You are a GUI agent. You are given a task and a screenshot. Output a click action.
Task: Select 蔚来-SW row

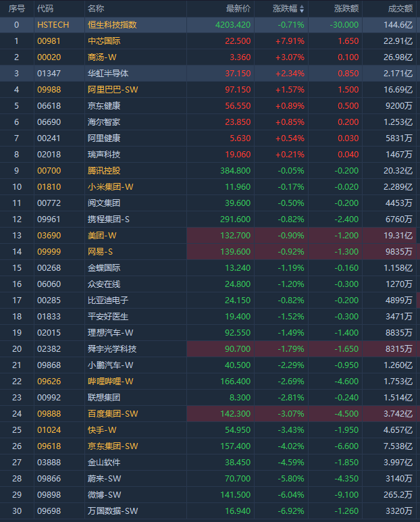(x=210, y=478)
